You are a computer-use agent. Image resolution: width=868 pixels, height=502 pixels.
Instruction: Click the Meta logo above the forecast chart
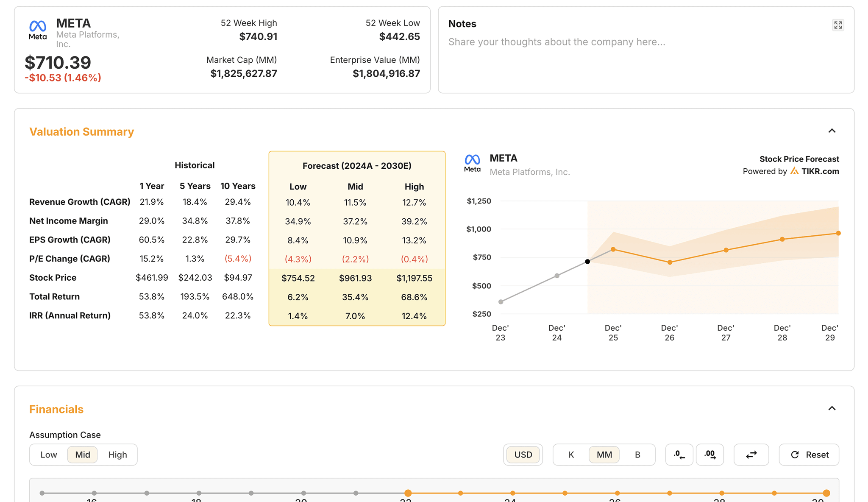[x=472, y=163]
